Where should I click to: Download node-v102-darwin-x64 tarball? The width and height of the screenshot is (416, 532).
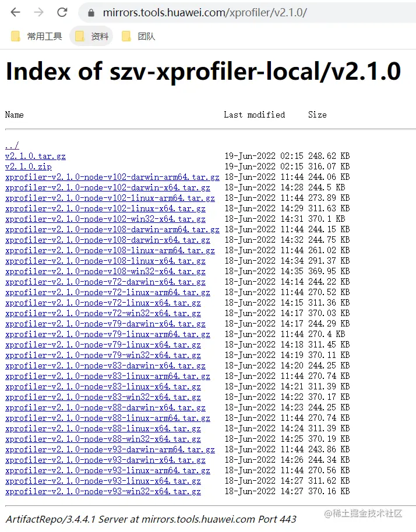(x=108, y=187)
